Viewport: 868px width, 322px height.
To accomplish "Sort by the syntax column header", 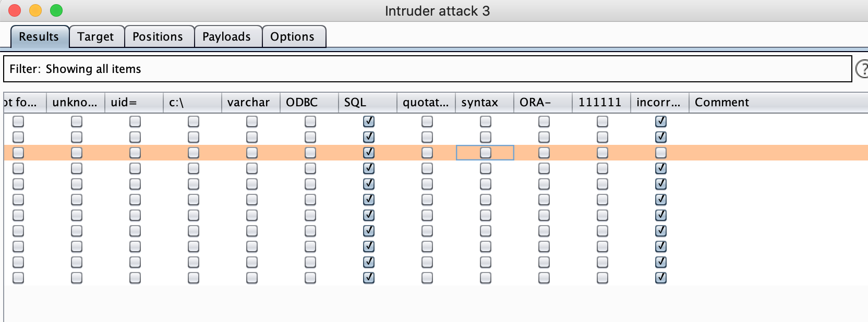I will (485, 103).
